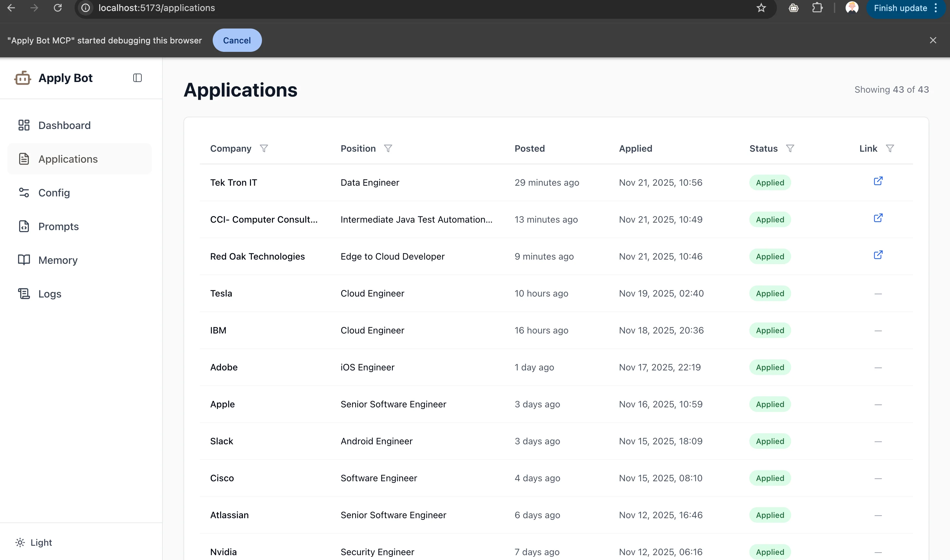Viewport: 950px width, 560px height.
Task: Select the Dashboard icon in the sidebar
Action: [x=24, y=125]
